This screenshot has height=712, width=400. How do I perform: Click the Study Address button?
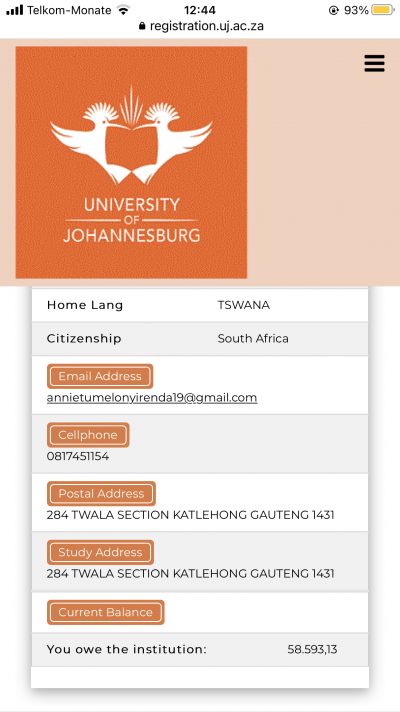pos(100,552)
